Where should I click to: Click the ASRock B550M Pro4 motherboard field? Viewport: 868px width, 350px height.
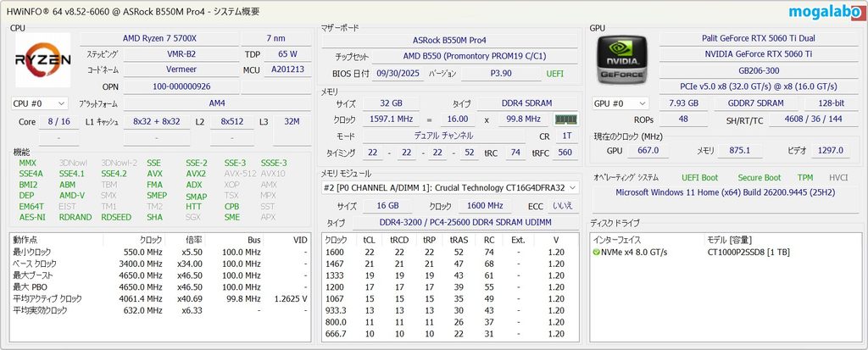pyautogui.click(x=449, y=41)
